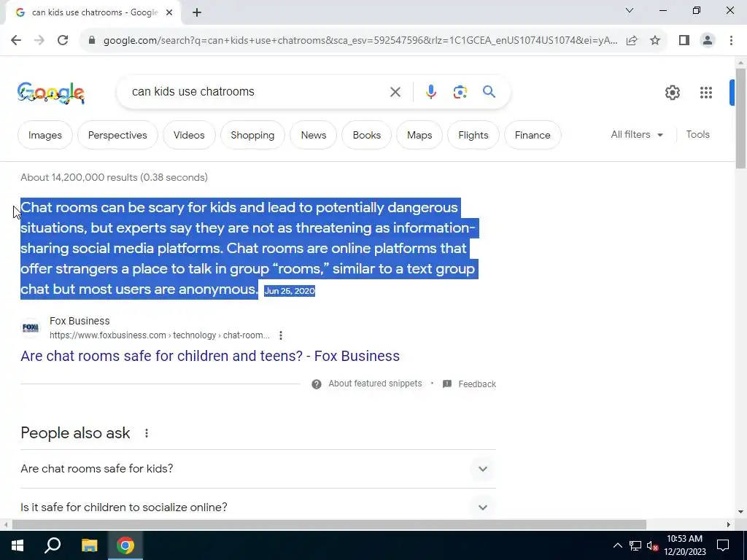Screen dimensions: 747x560
Task: Open the Chrome side panel icon
Action: pos(684,40)
